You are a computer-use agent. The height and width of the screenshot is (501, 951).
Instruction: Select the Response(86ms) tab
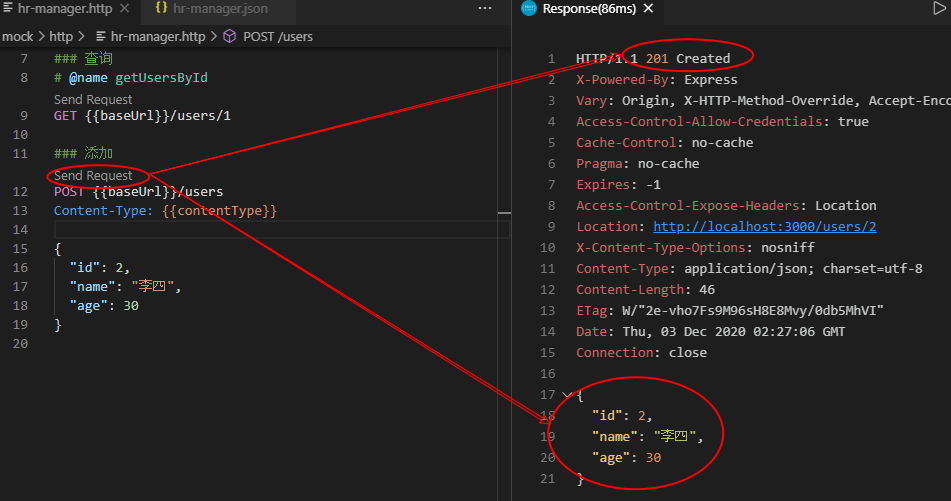click(x=585, y=9)
